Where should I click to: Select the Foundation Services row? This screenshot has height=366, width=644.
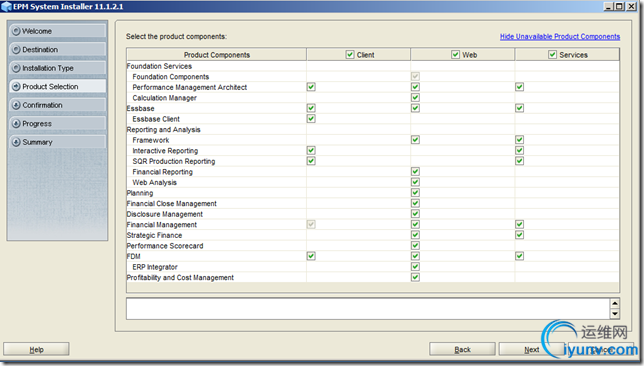(373, 66)
